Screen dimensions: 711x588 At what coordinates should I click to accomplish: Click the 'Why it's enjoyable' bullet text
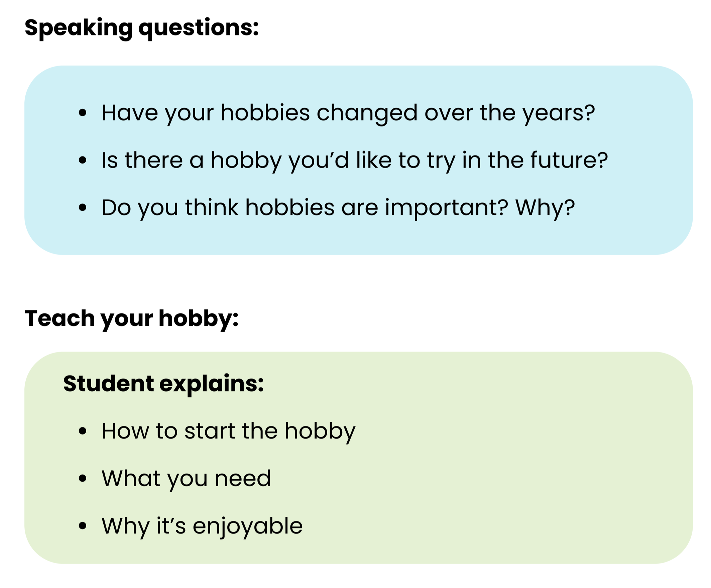[x=202, y=527]
